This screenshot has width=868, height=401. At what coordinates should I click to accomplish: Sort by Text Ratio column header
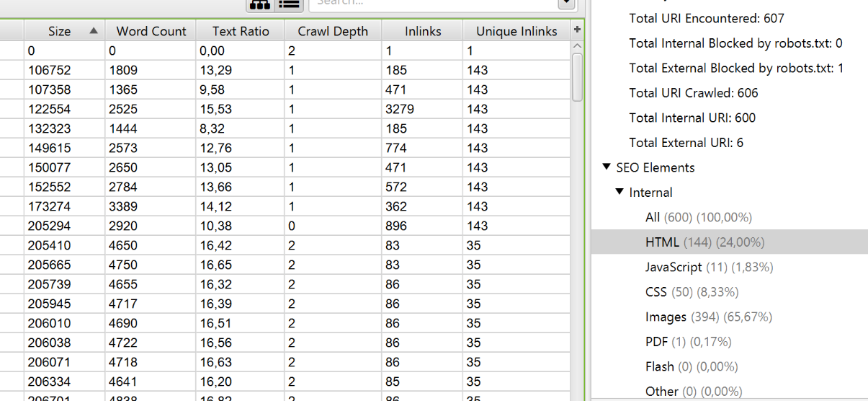coord(241,31)
